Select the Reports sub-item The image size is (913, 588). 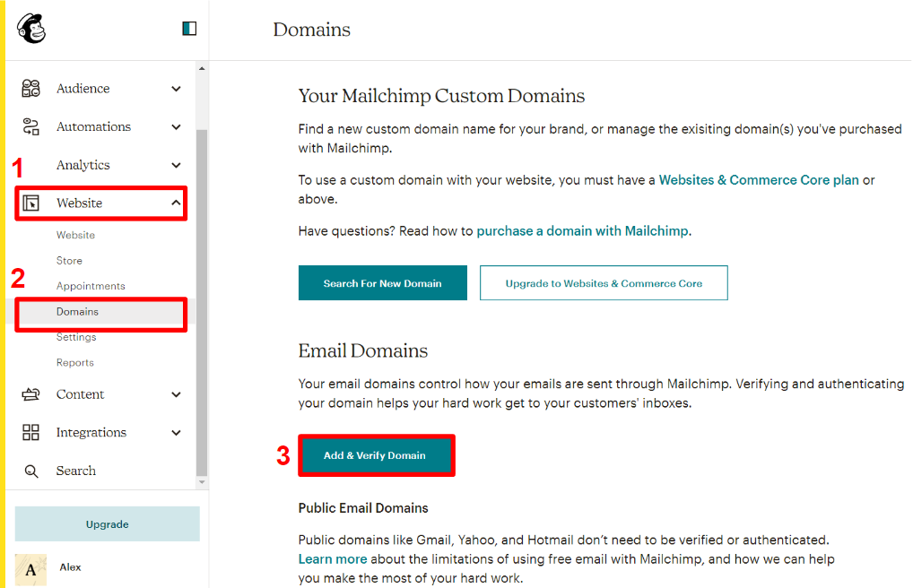pos(74,363)
